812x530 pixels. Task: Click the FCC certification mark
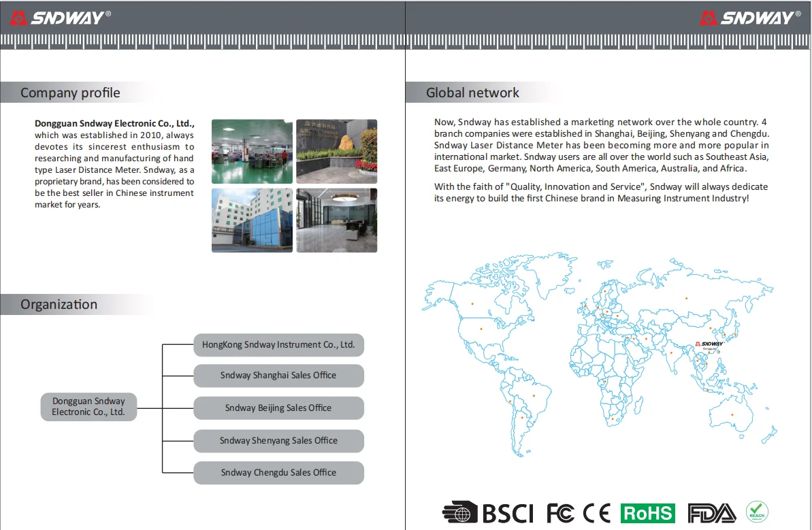point(560,514)
